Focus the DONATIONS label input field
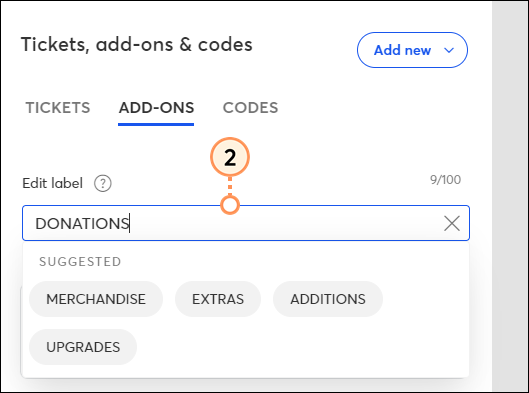Viewport: 529px width, 393px height. click(246, 223)
